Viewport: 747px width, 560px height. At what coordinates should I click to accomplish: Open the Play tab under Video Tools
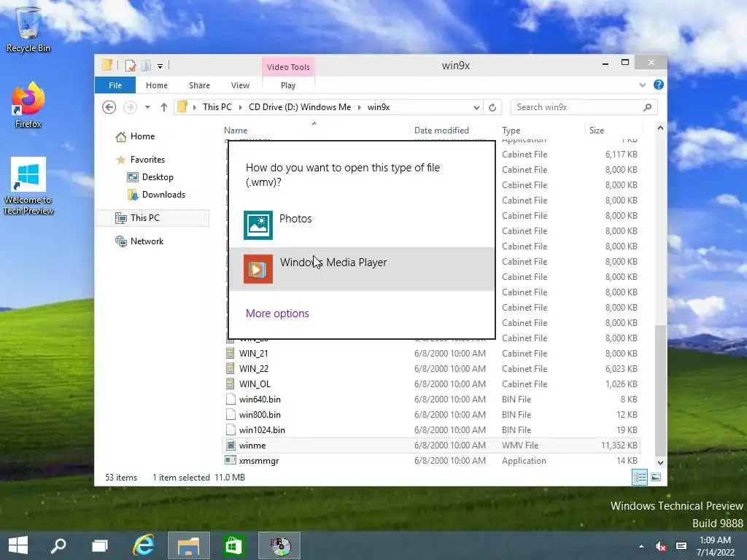tap(288, 85)
